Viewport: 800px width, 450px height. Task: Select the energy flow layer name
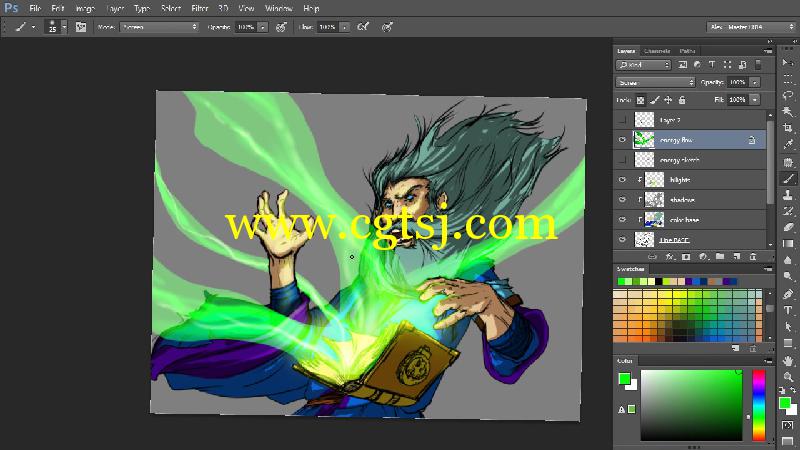676,140
